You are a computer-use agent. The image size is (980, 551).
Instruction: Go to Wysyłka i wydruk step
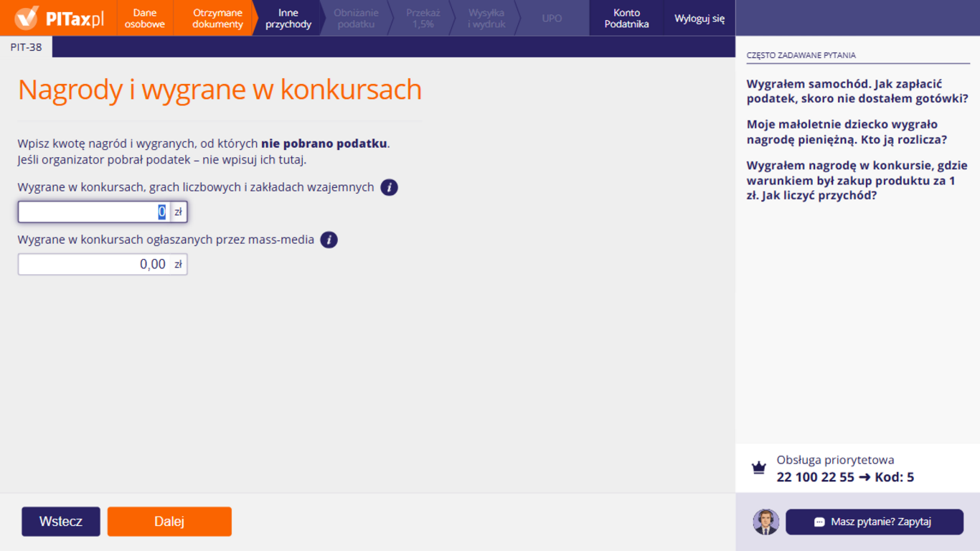tap(486, 19)
